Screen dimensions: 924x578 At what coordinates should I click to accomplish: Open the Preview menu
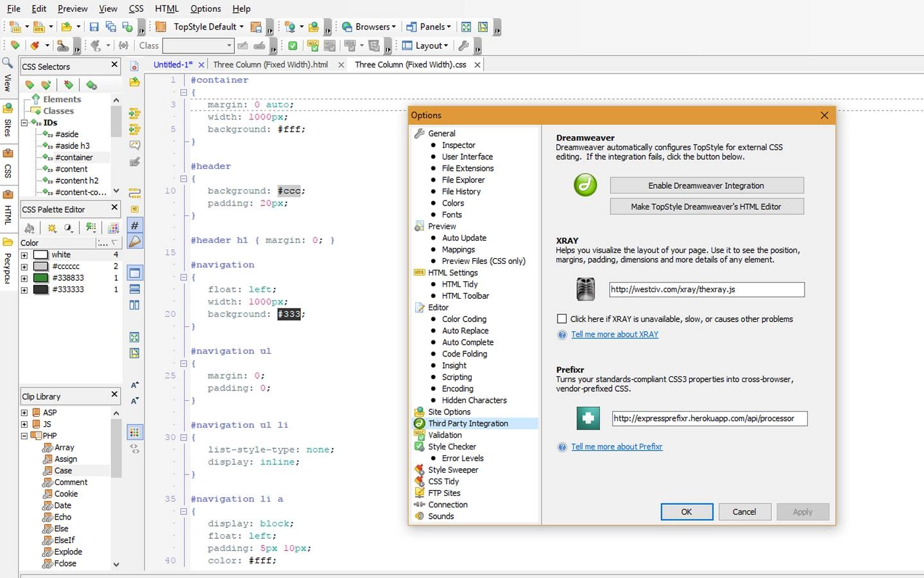point(73,8)
